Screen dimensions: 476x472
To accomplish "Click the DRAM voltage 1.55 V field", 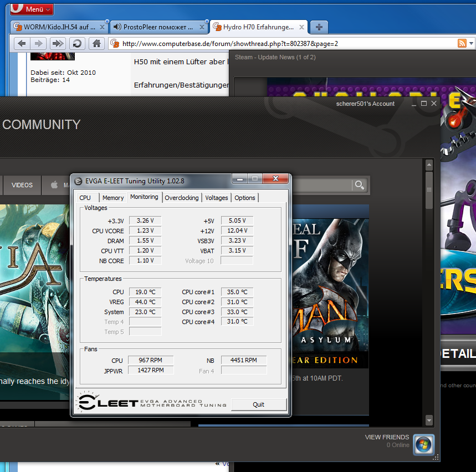I will click(145, 240).
